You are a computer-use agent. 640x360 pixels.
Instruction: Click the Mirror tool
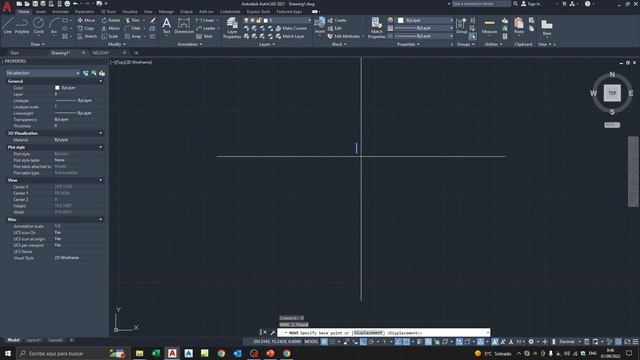[x=111, y=28]
